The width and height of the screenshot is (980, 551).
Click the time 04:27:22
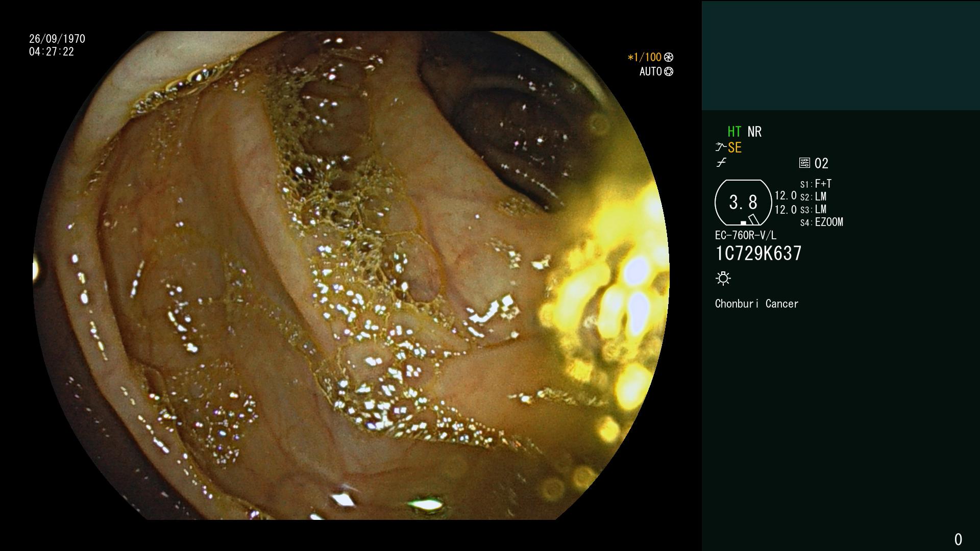point(52,52)
